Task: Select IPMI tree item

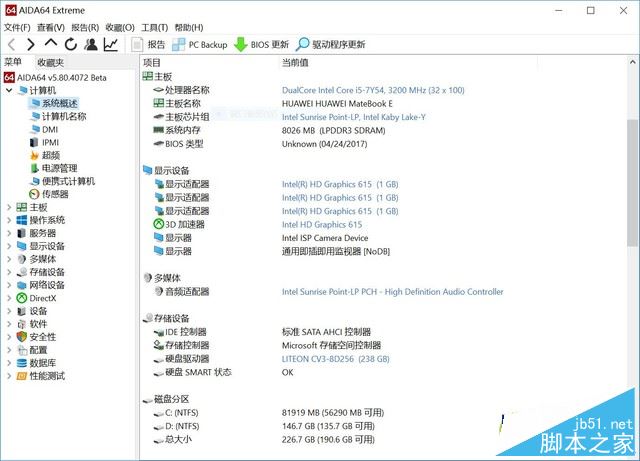Action: [x=51, y=143]
